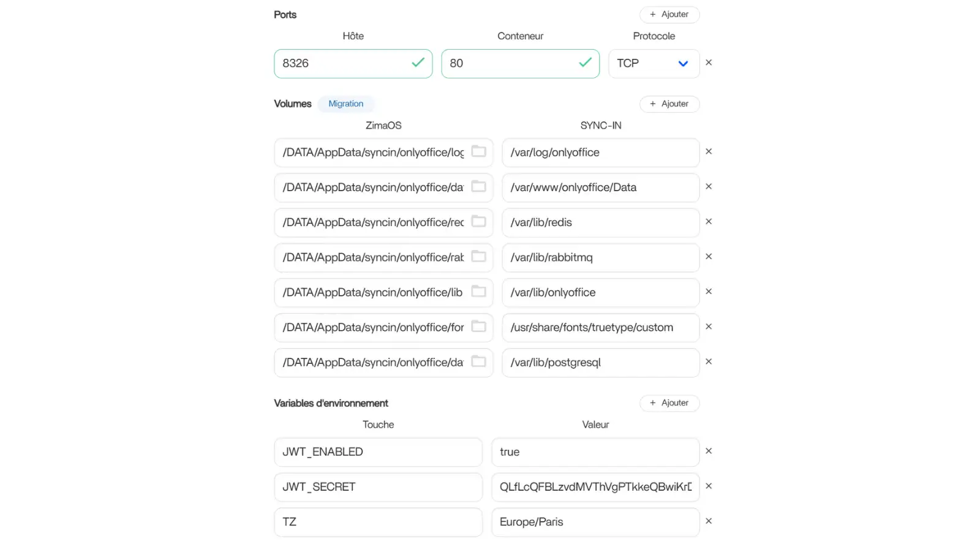Image resolution: width=980 pixels, height=549 pixels.
Task: Add a new port mapping
Action: (x=669, y=15)
